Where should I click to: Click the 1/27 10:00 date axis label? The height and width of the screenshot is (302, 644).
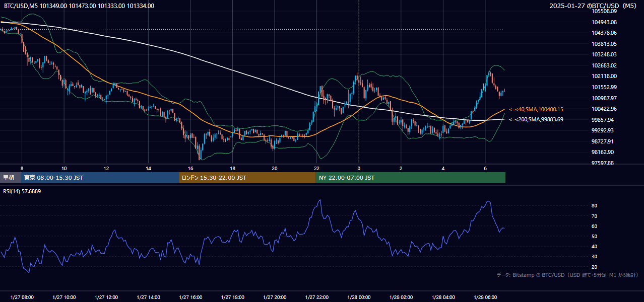click(64, 297)
